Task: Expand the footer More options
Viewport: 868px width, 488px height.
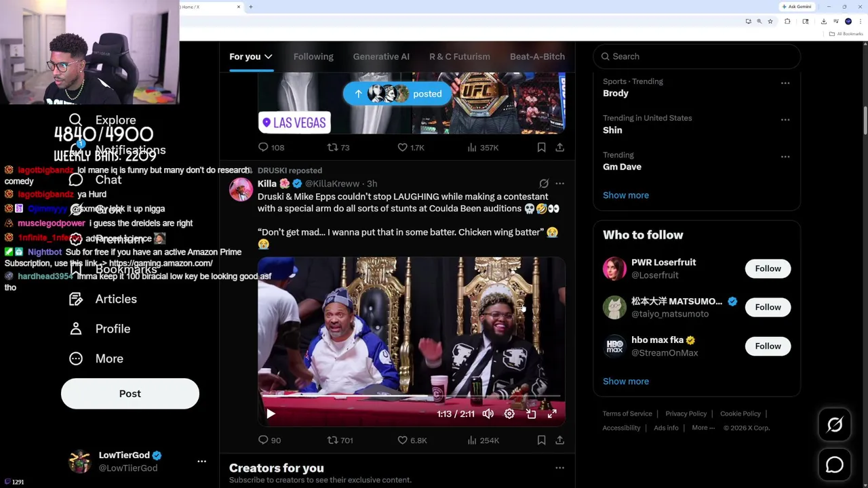Action: pyautogui.click(x=703, y=428)
